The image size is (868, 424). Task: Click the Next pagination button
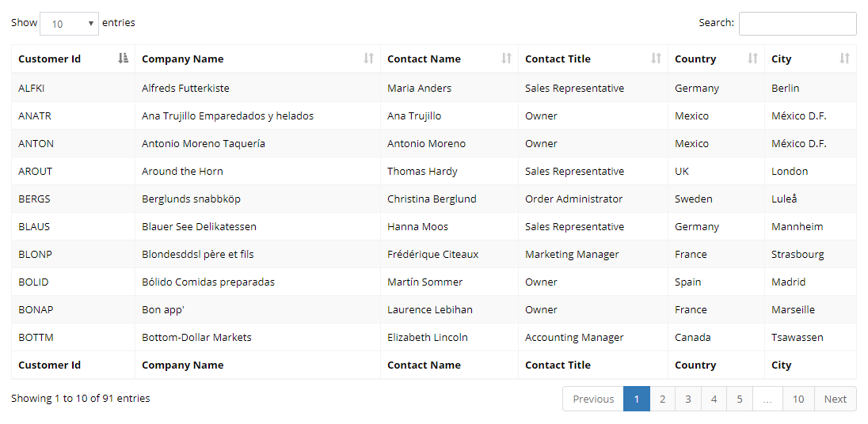click(x=835, y=399)
